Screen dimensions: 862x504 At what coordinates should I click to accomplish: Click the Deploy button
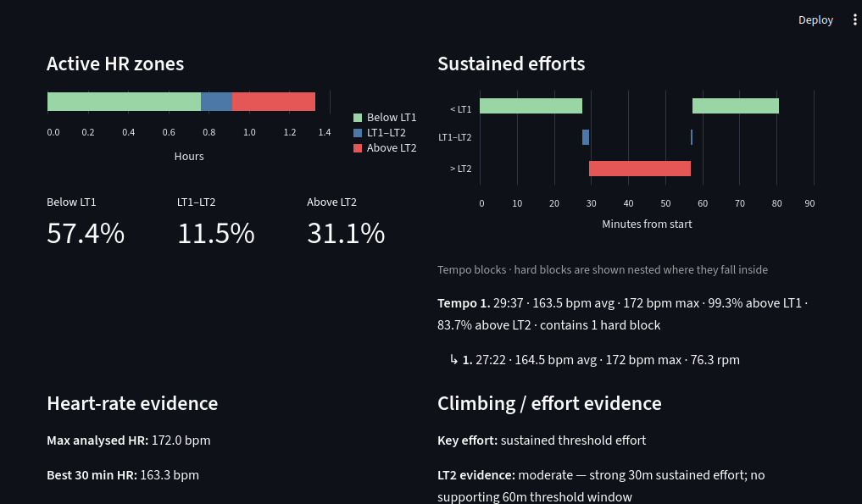pos(815,19)
